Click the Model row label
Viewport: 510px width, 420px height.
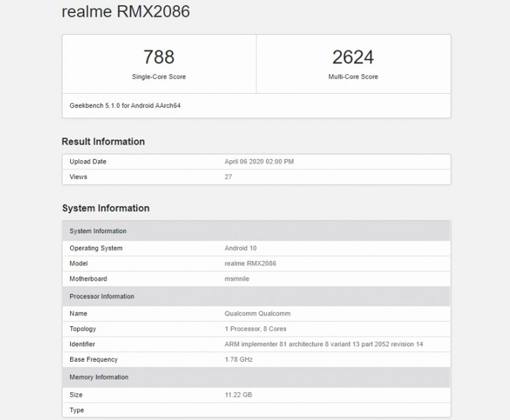coord(78,263)
